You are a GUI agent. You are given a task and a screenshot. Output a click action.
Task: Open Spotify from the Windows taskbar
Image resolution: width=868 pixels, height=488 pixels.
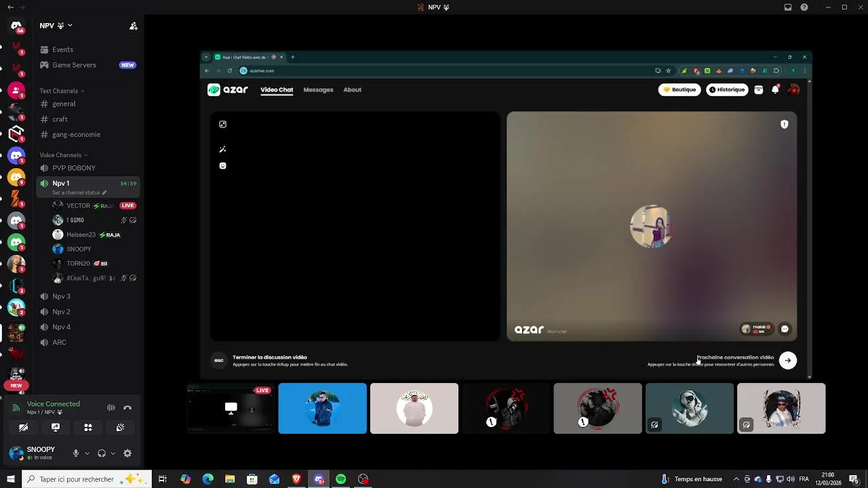(341, 479)
